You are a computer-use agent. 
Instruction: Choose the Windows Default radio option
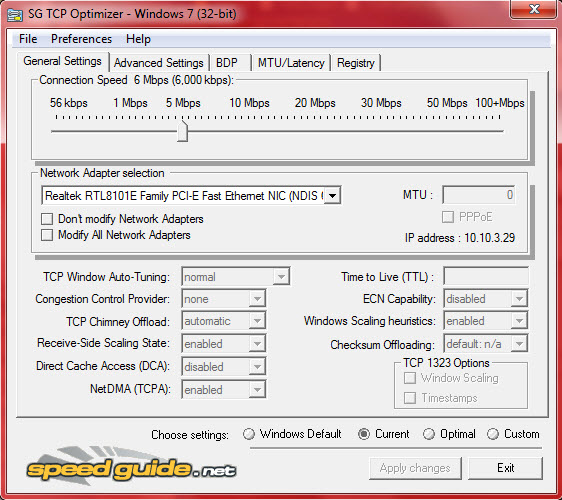coord(249,434)
